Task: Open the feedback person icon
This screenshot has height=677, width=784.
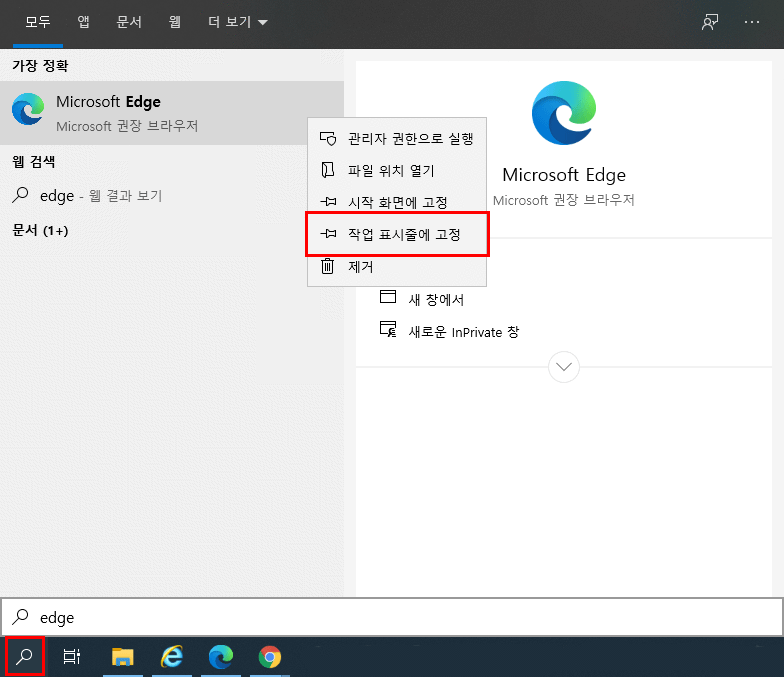Action: (x=710, y=22)
